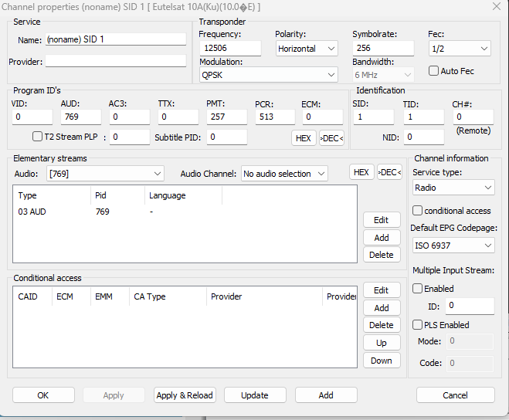Add a new elementary stream
Viewport: 509px width, 420px height.
pyautogui.click(x=382, y=238)
